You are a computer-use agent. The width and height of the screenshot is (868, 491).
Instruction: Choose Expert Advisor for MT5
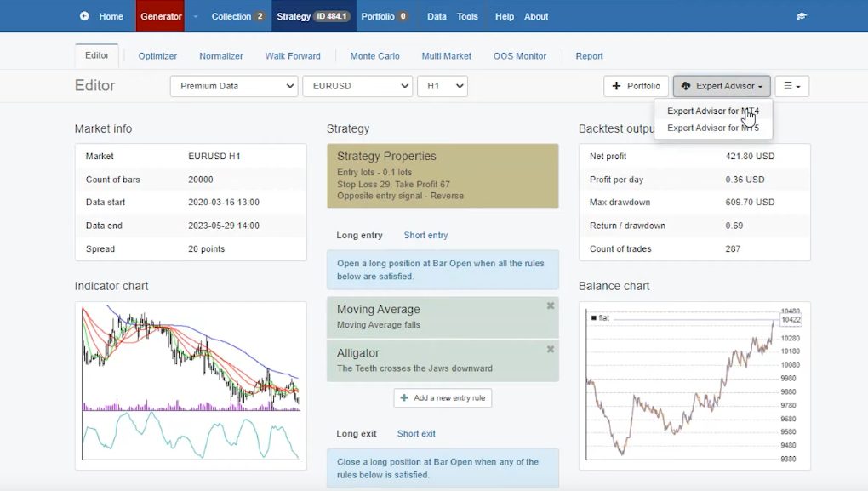(x=712, y=128)
